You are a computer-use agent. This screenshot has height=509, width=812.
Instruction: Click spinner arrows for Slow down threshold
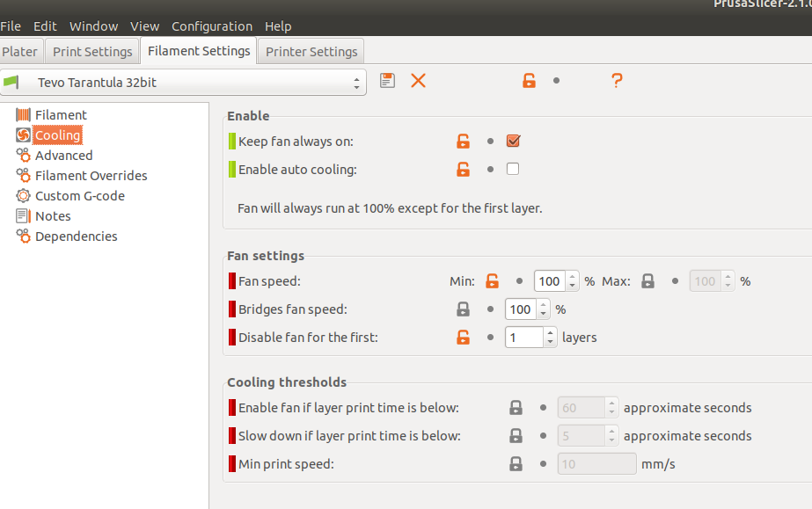click(x=611, y=435)
